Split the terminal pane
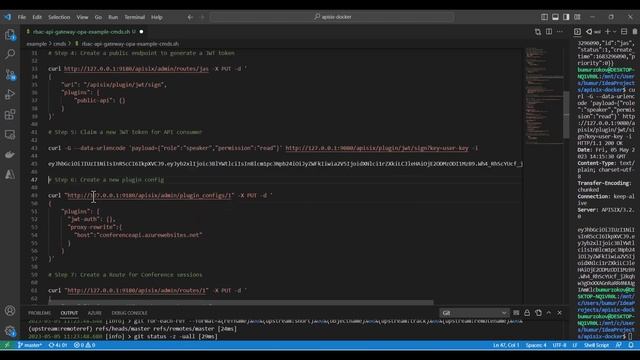This screenshot has width=640, height=360. 624,31
